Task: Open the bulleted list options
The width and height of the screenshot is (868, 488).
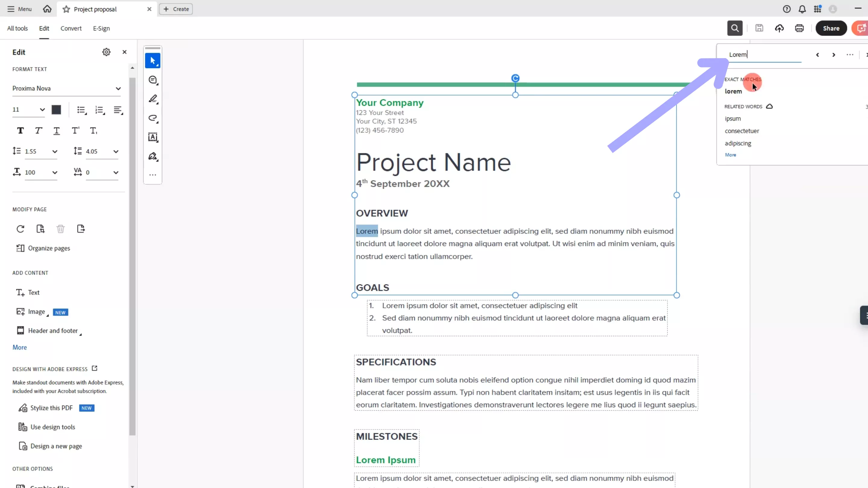Action: pyautogui.click(x=82, y=110)
